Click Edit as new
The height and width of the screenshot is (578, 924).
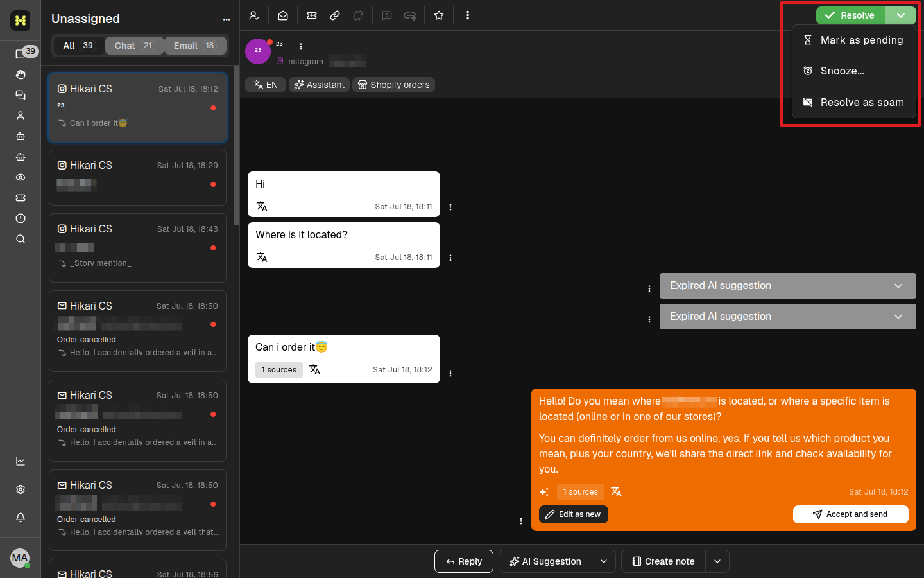coord(573,514)
